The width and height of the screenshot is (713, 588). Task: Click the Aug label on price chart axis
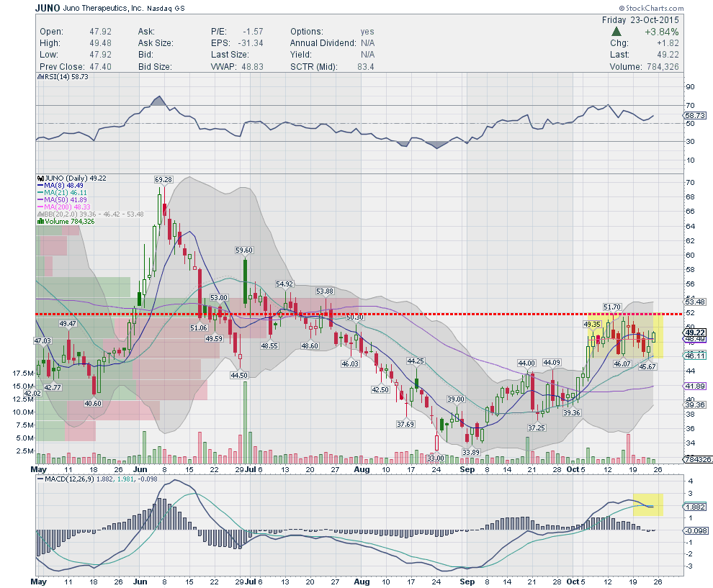pos(362,469)
